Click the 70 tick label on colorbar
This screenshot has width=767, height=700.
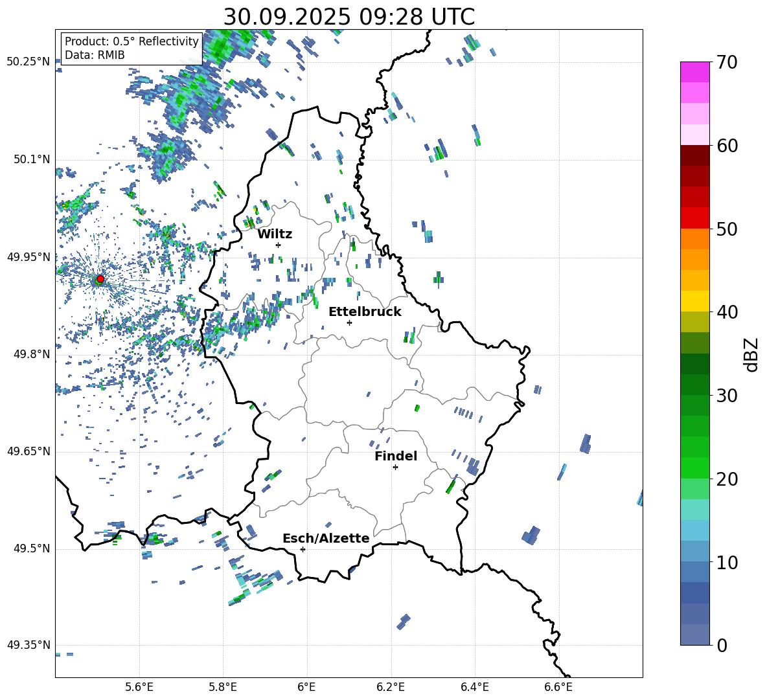point(728,63)
